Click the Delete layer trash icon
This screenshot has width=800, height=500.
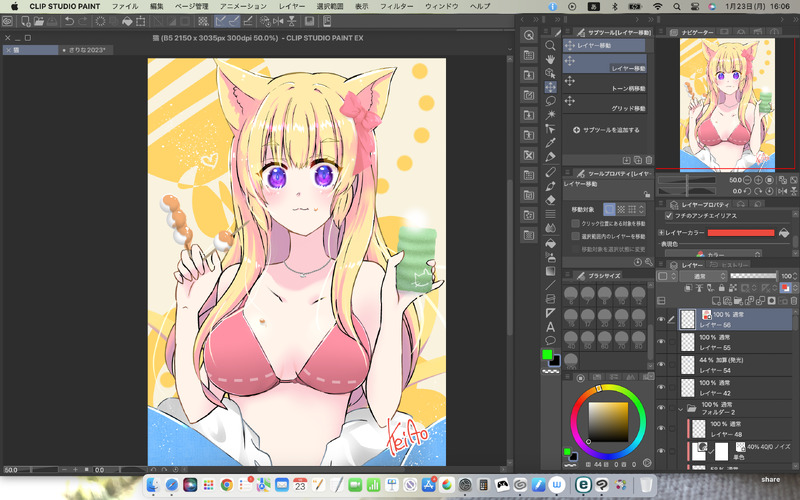(x=794, y=301)
